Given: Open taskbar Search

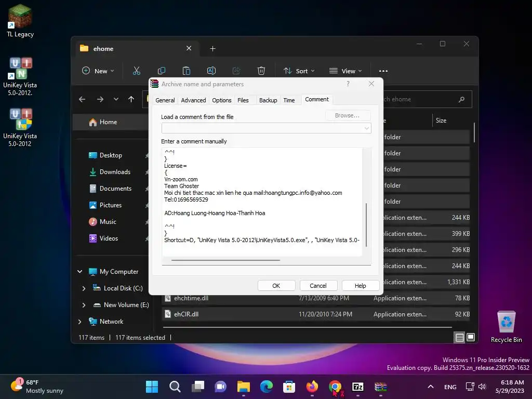Looking at the screenshot, I should [175, 387].
